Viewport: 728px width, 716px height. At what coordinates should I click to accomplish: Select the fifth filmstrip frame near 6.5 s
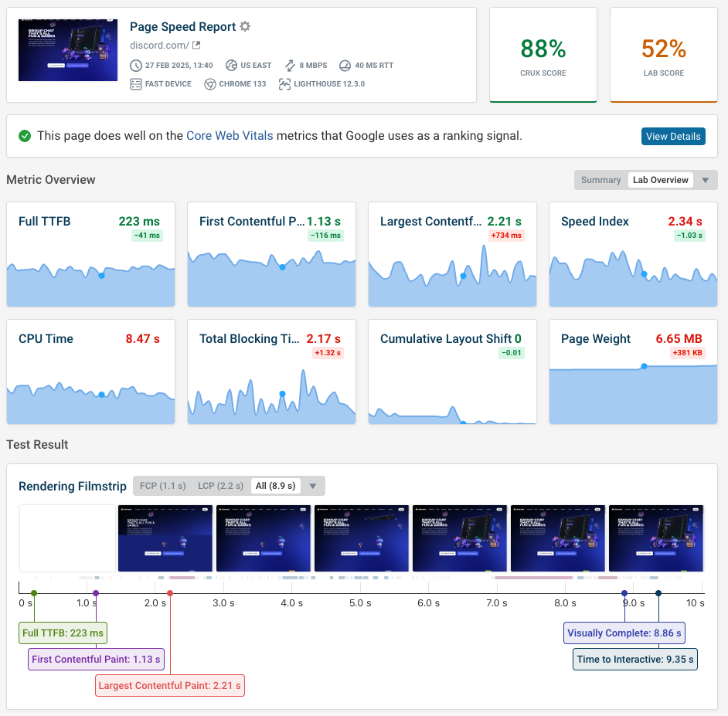point(460,538)
